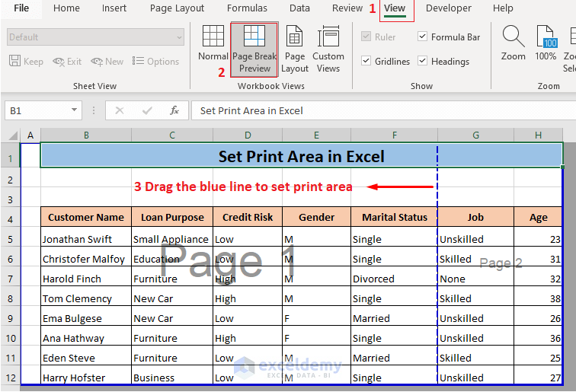Select the Data tab
Viewport: 576px width, 392px height.
pos(299,8)
